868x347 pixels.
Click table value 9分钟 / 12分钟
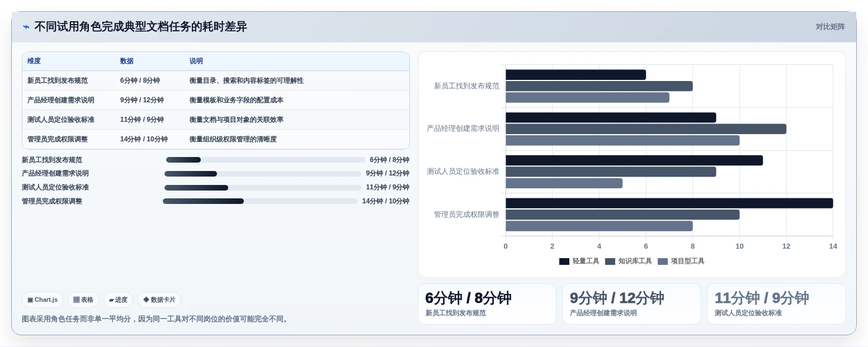tap(142, 101)
